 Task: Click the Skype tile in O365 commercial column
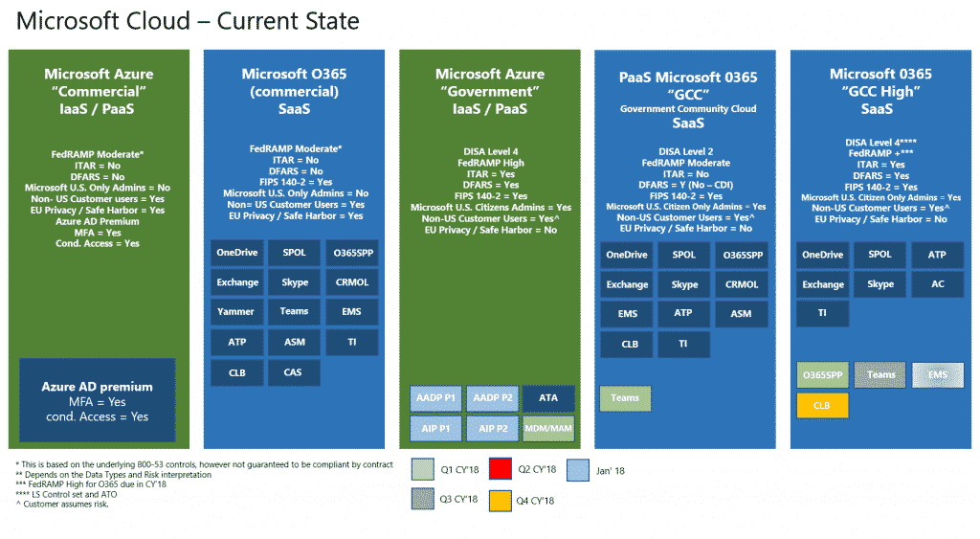(295, 282)
